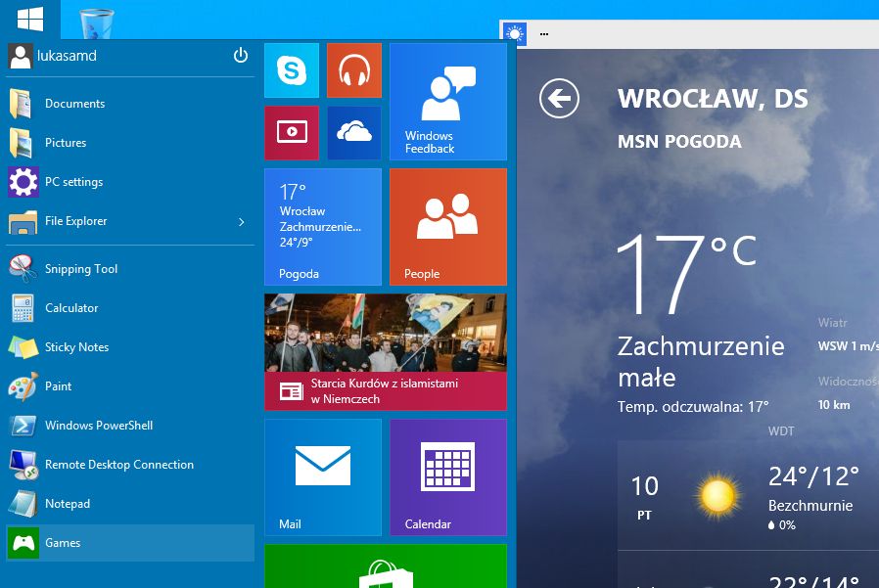The image size is (879, 588).
Task: Launch Snipping Tool
Action: (x=130, y=269)
